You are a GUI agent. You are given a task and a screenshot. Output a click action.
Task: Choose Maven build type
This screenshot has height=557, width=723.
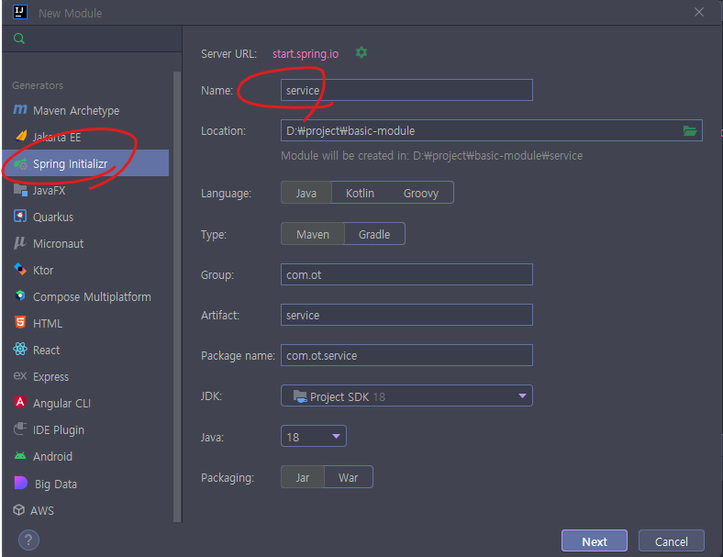tap(313, 234)
